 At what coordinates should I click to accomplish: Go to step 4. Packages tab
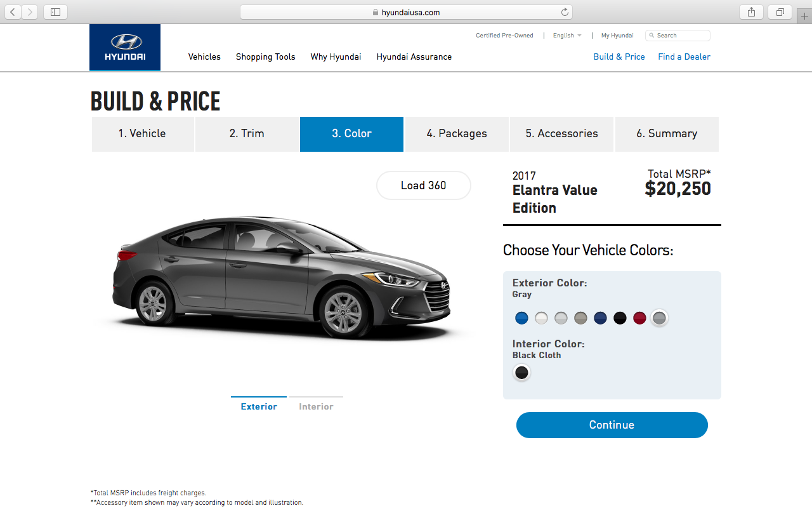click(x=457, y=134)
